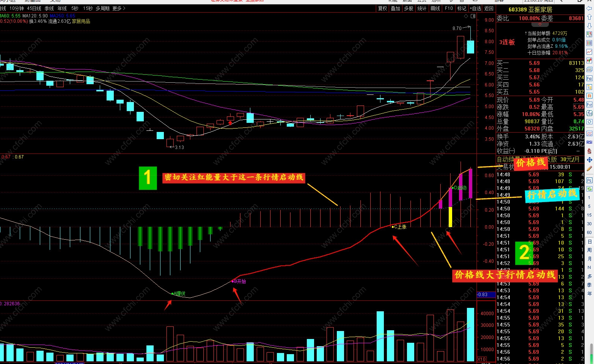Select the 季线 quarterly chart tab
Screen dimensions: 594x364
coord(49,8)
